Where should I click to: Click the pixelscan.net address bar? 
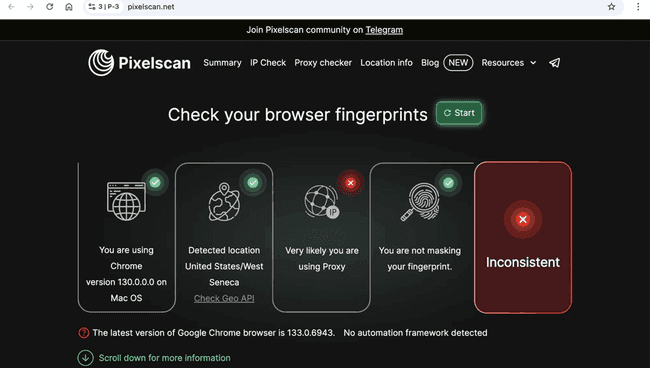352,7
